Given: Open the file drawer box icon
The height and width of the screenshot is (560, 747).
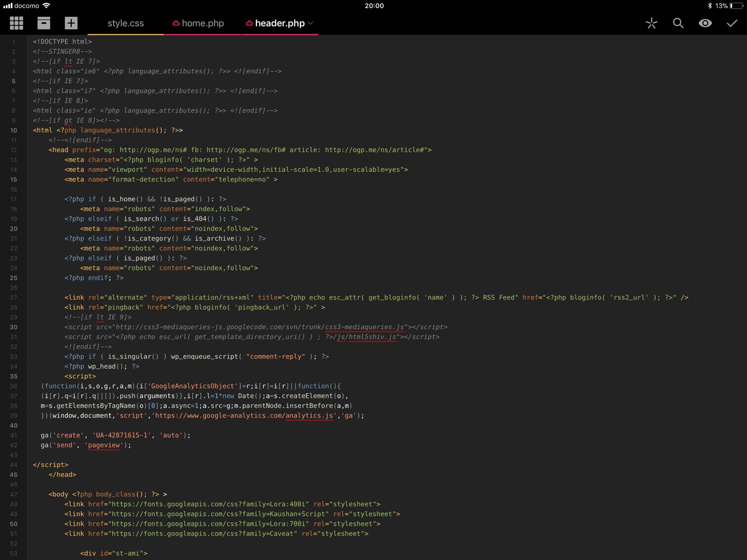Looking at the screenshot, I should (44, 23).
